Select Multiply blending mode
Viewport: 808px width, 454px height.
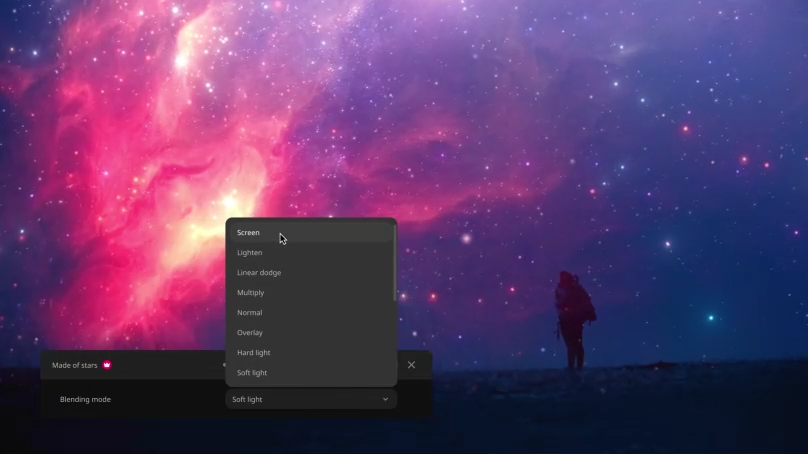point(310,293)
